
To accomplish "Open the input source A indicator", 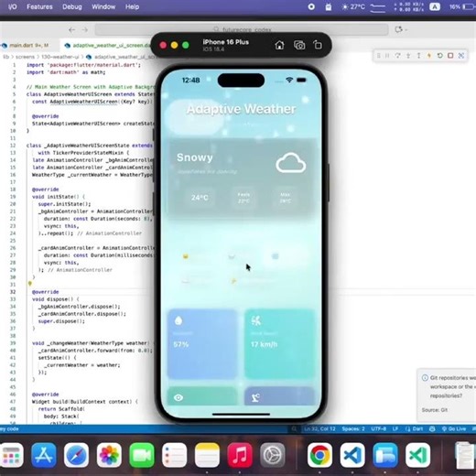I will coord(435,6).
